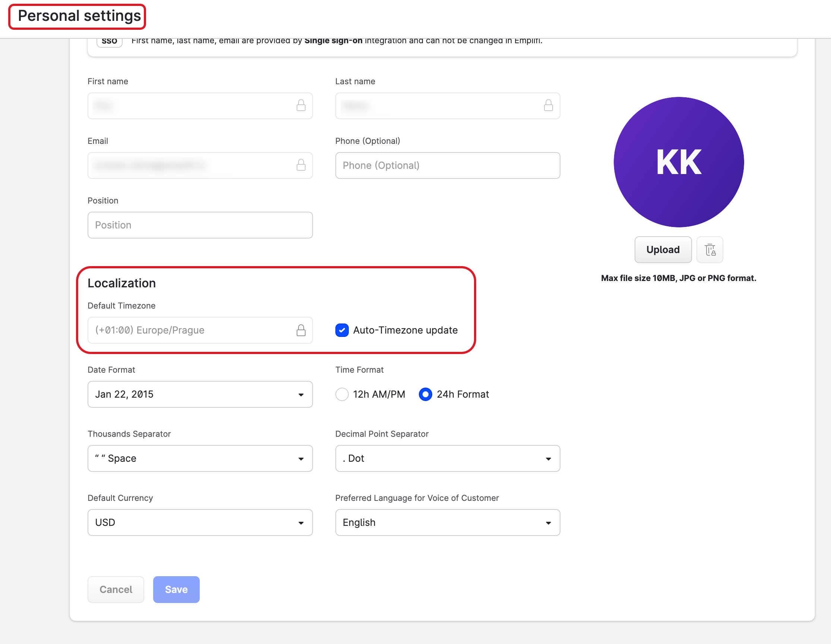The width and height of the screenshot is (831, 644).
Task: Click the (+01:00) Europe/Prague timezone field
Action: [x=190, y=330]
